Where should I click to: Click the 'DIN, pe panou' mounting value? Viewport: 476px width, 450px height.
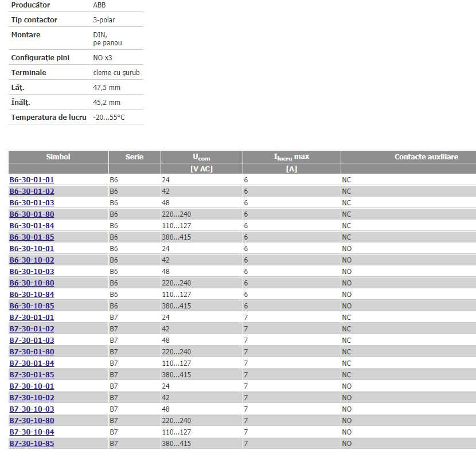click(107, 39)
